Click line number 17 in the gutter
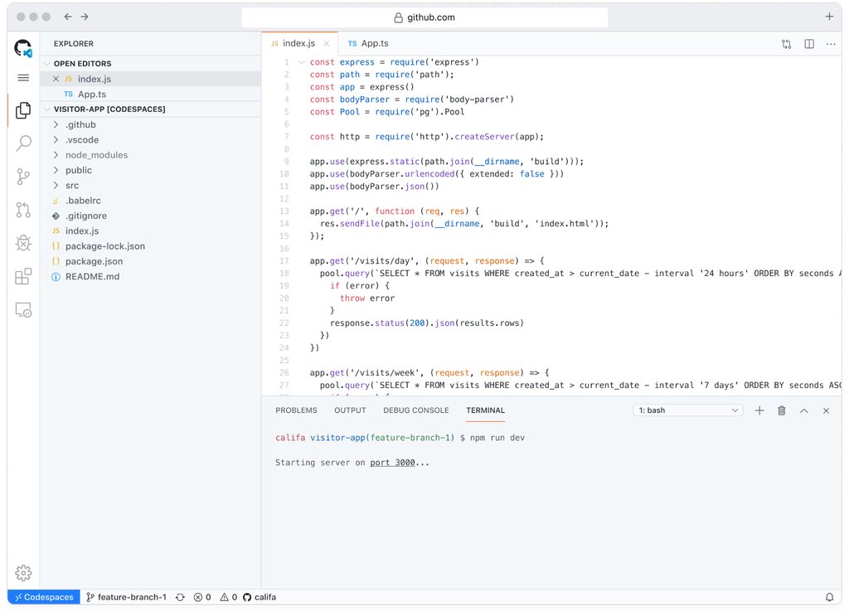Screen dimensions: 849x616 tap(284, 261)
